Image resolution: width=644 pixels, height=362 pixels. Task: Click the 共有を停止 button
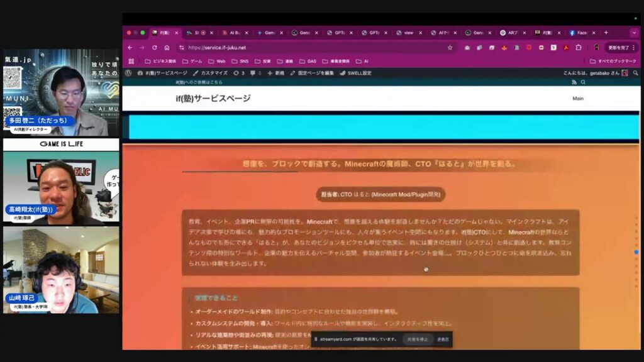(x=418, y=339)
